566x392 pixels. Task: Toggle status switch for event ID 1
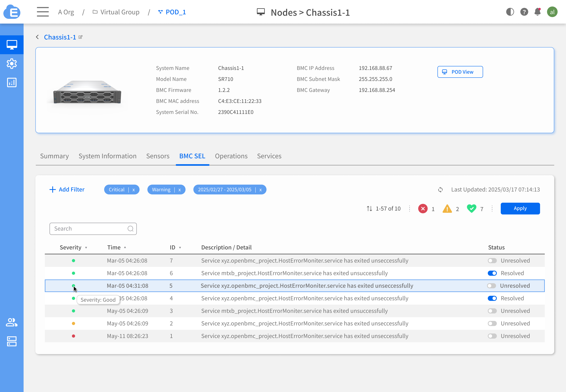[x=492, y=336]
